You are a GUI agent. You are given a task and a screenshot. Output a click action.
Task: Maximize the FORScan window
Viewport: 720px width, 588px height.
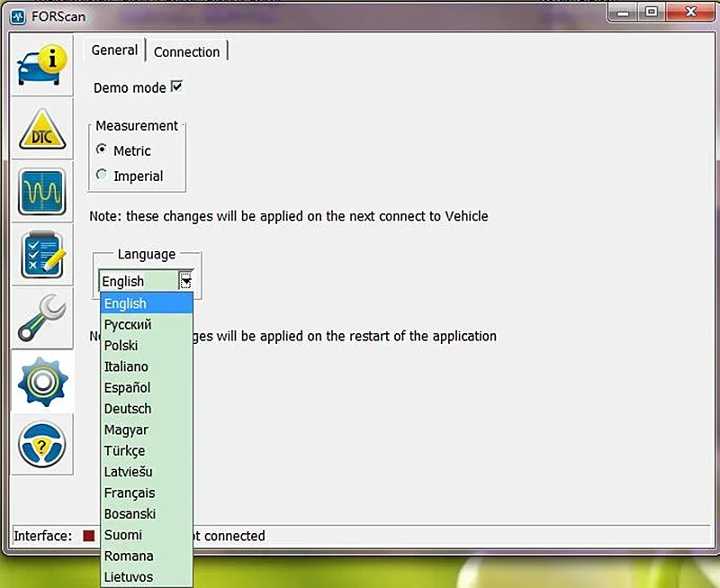pyautogui.click(x=651, y=13)
